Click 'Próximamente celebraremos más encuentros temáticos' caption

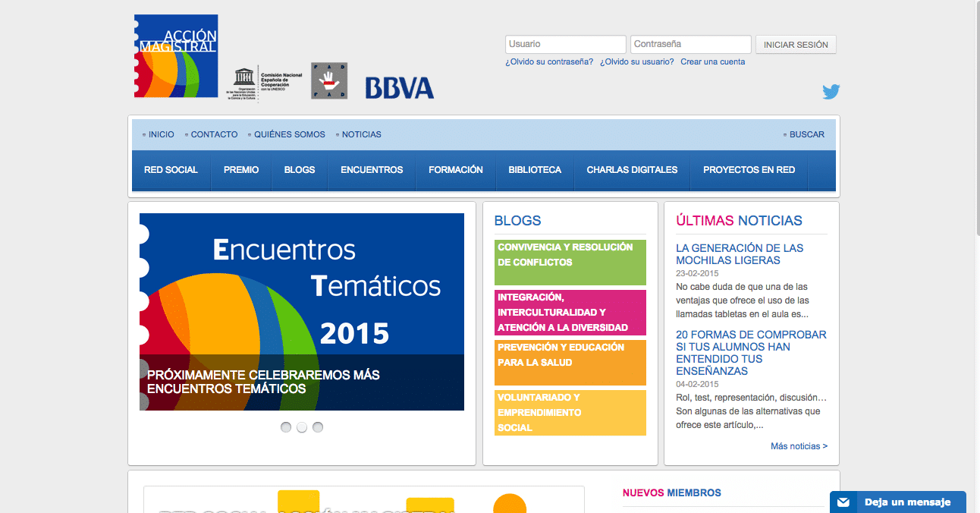pos(263,382)
